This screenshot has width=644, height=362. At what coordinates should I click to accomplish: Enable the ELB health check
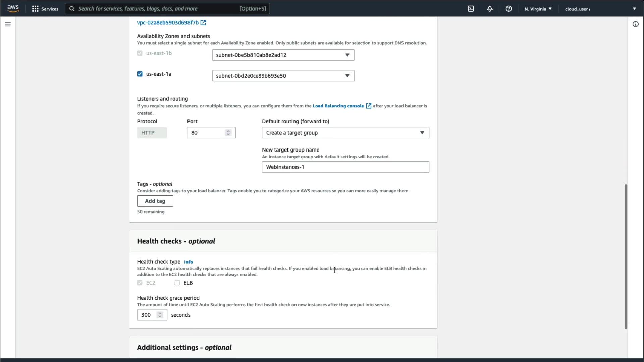coord(177,283)
